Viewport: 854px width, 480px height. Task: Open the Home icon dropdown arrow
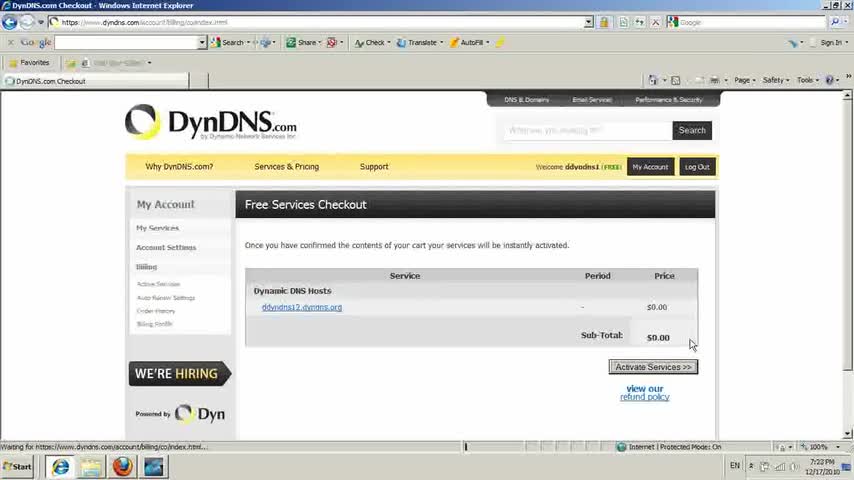point(664,80)
